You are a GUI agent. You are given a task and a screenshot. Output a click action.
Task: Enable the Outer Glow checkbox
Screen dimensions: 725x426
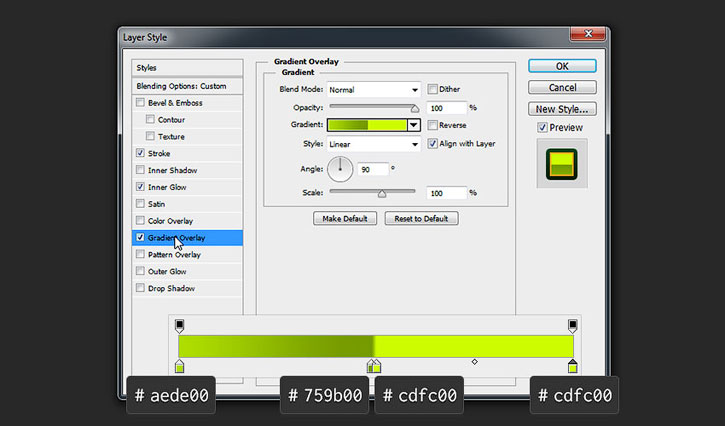[x=140, y=271]
